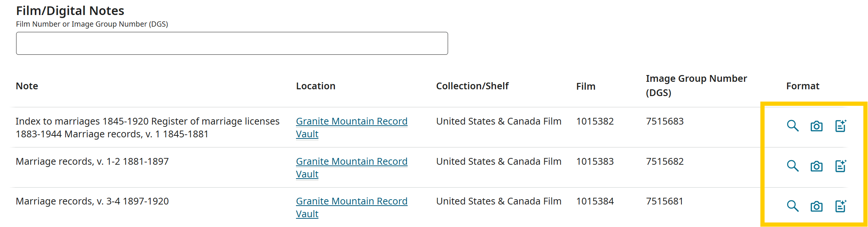
Task: Click the Note column header
Action: [x=27, y=86]
